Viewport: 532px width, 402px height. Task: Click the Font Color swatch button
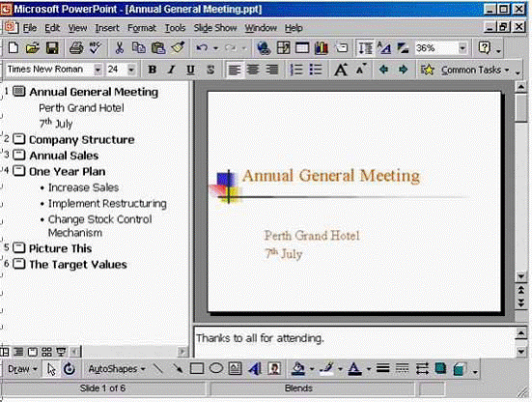coord(354,369)
